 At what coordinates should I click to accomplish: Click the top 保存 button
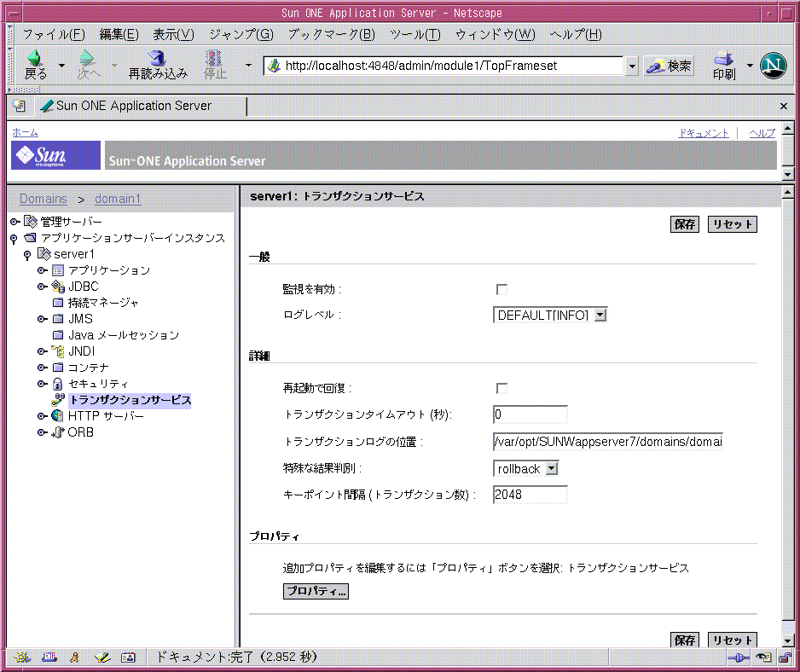685,224
